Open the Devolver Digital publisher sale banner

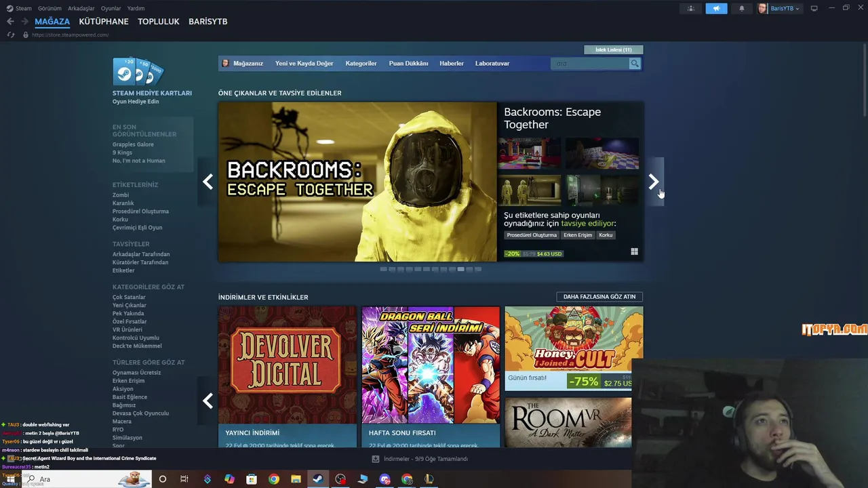[x=288, y=377]
